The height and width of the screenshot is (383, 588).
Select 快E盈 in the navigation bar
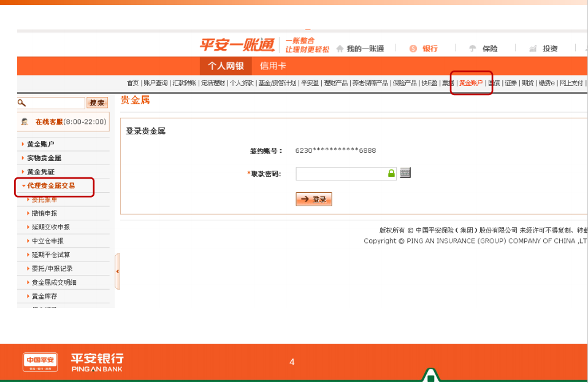pos(429,83)
